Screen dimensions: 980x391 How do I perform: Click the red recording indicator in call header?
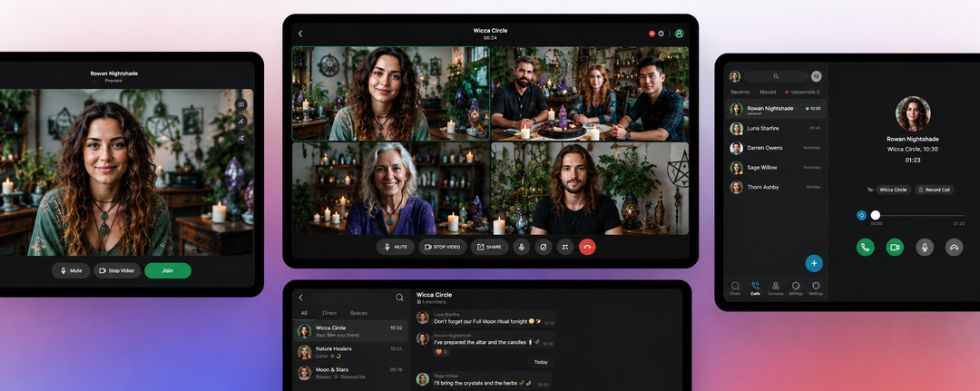pyautogui.click(x=652, y=33)
